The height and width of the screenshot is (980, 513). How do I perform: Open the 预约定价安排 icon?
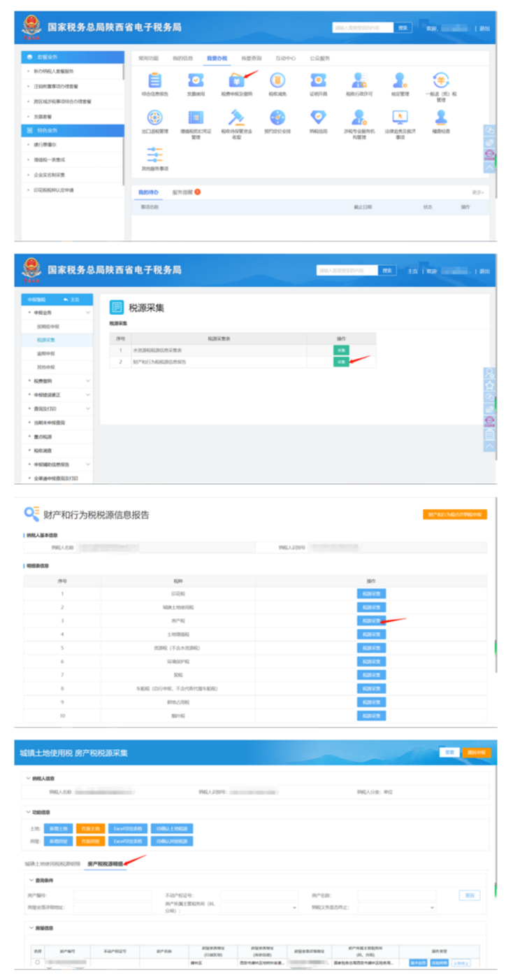[277, 118]
